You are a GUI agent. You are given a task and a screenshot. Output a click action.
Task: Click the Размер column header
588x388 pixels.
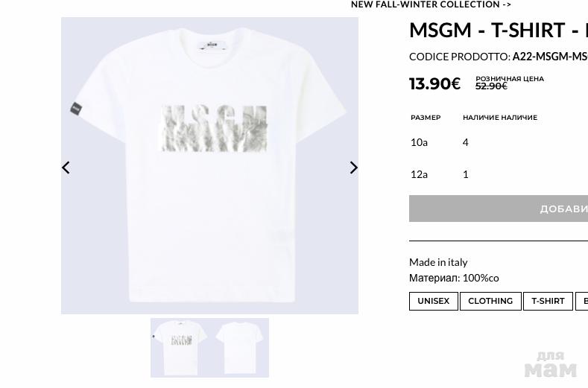426,118
